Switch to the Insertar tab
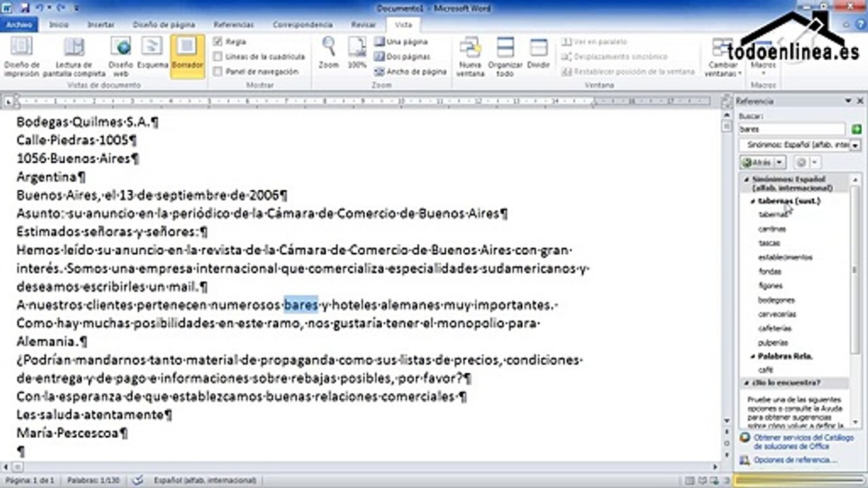This screenshot has width=868, height=488. 100,24
